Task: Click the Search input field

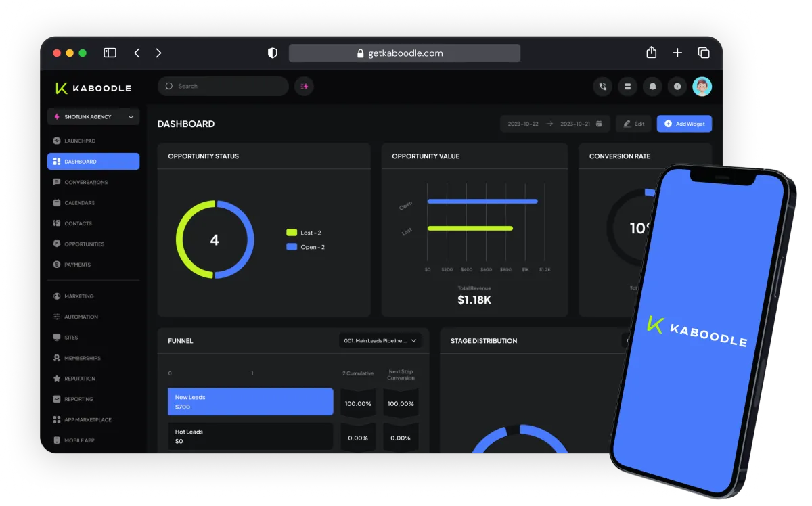Action: tap(223, 87)
